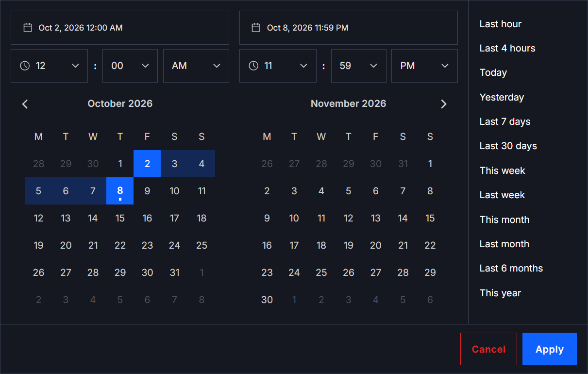This screenshot has height=374, width=588.
Task: Select October 19 in the calendar
Action: [x=38, y=245]
